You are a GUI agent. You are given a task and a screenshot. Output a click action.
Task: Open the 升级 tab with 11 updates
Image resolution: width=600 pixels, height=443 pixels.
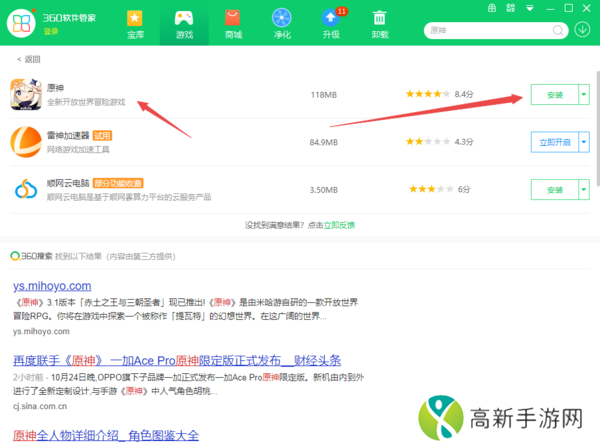coord(332,24)
